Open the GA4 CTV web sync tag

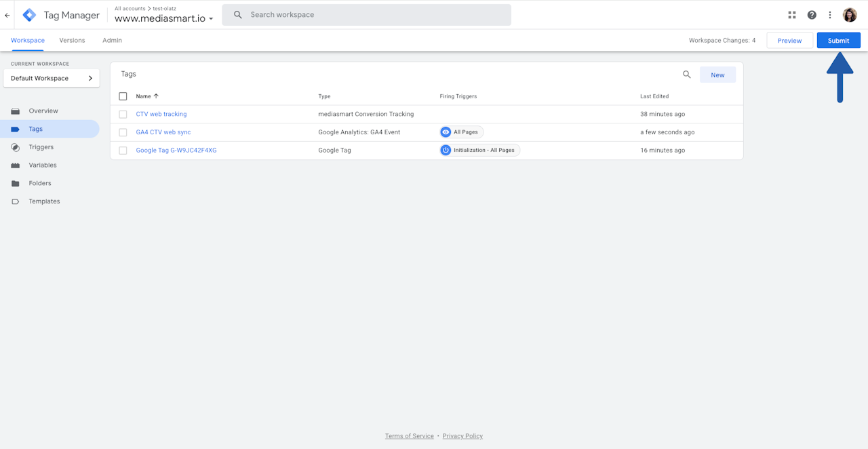coord(163,132)
